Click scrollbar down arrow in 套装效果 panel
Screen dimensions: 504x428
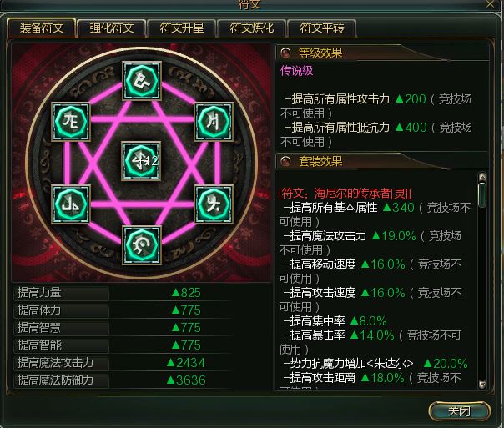(481, 385)
